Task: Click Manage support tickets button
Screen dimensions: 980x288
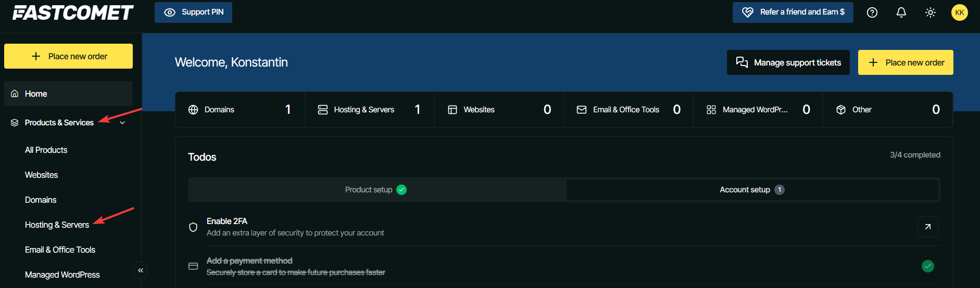Action: 788,62
